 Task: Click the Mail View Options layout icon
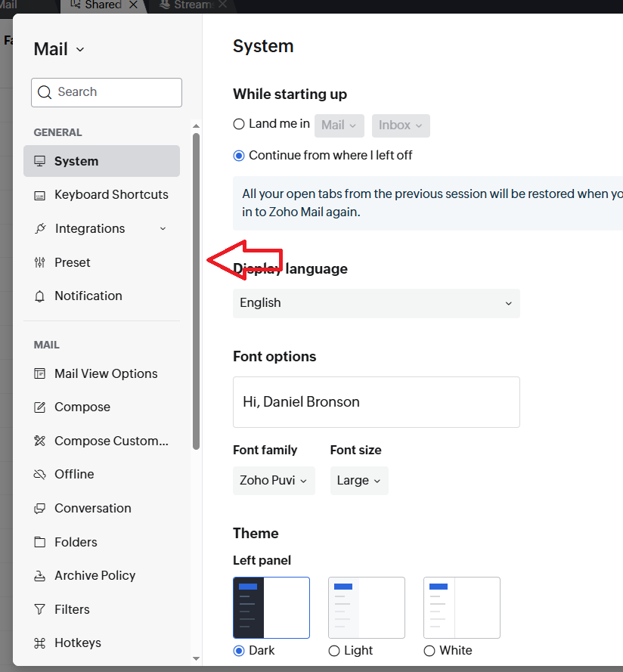pyautogui.click(x=39, y=373)
